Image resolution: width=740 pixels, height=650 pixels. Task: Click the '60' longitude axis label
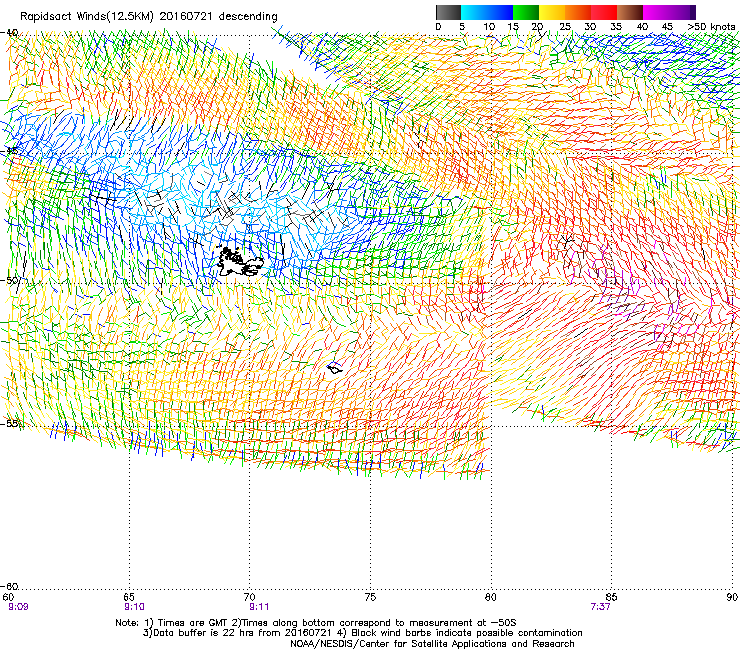8,597
